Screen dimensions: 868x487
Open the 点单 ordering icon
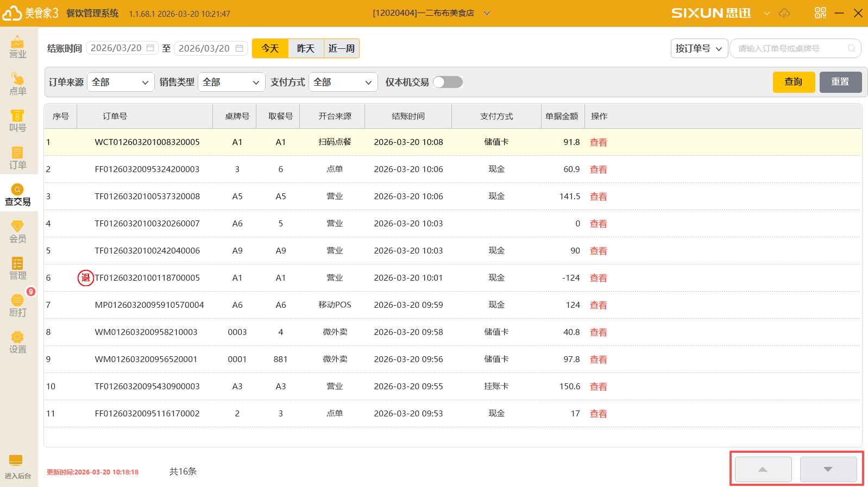pyautogui.click(x=17, y=84)
